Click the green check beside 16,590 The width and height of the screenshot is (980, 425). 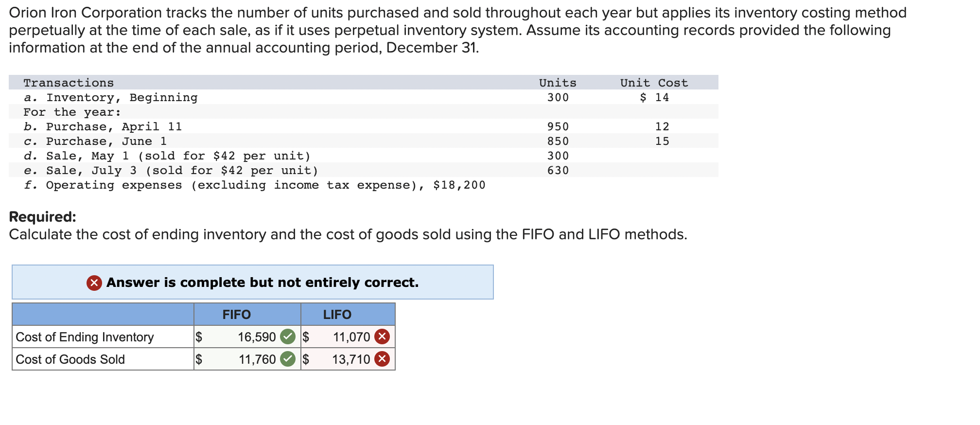point(288,336)
